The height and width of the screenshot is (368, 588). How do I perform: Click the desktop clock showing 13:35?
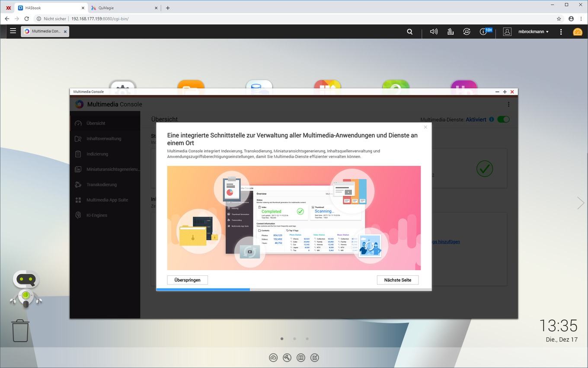[558, 325]
